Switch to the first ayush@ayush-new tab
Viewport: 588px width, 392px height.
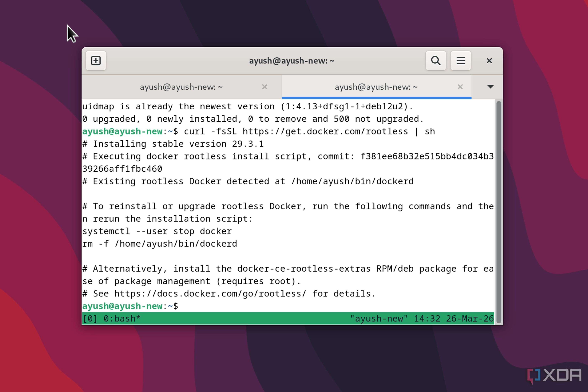pos(182,87)
